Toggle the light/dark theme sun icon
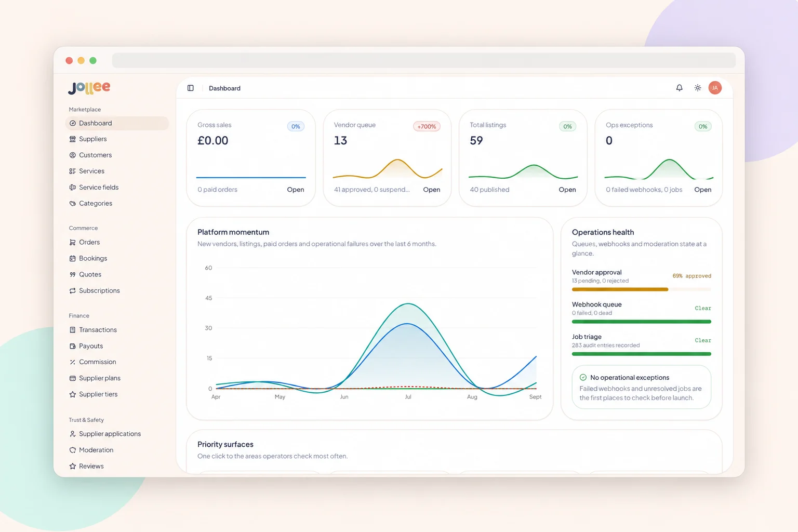Screen dimensions: 798x532 pyautogui.click(x=698, y=88)
